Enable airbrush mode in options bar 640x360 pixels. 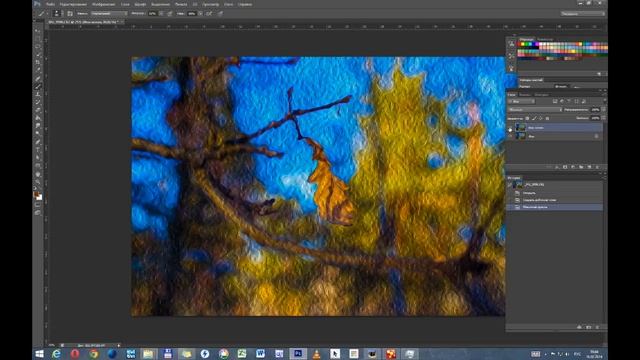tap(209, 13)
